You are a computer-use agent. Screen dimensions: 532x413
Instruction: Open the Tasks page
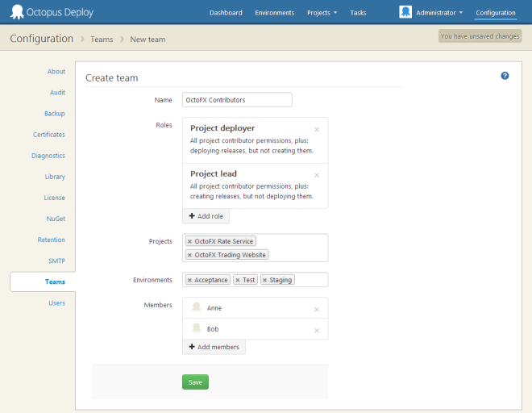[x=358, y=13]
